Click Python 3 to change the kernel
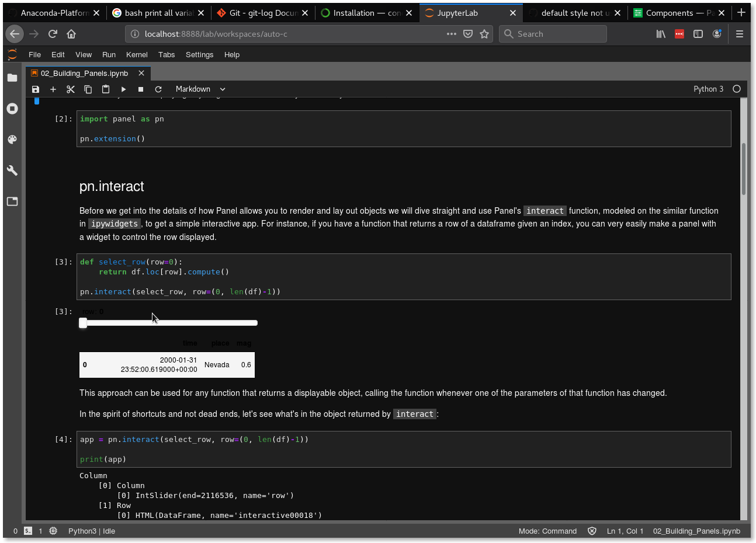 pos(708,89)
